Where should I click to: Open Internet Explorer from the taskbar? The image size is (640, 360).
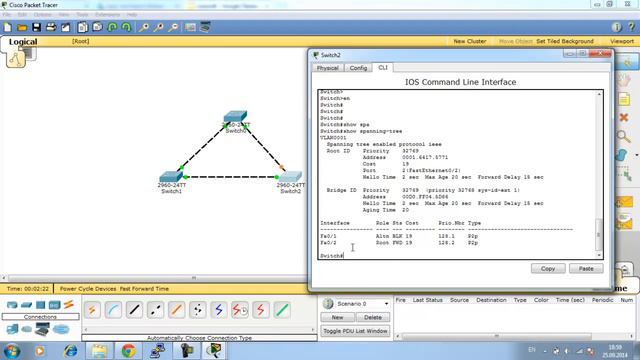(x=70, y=351)
